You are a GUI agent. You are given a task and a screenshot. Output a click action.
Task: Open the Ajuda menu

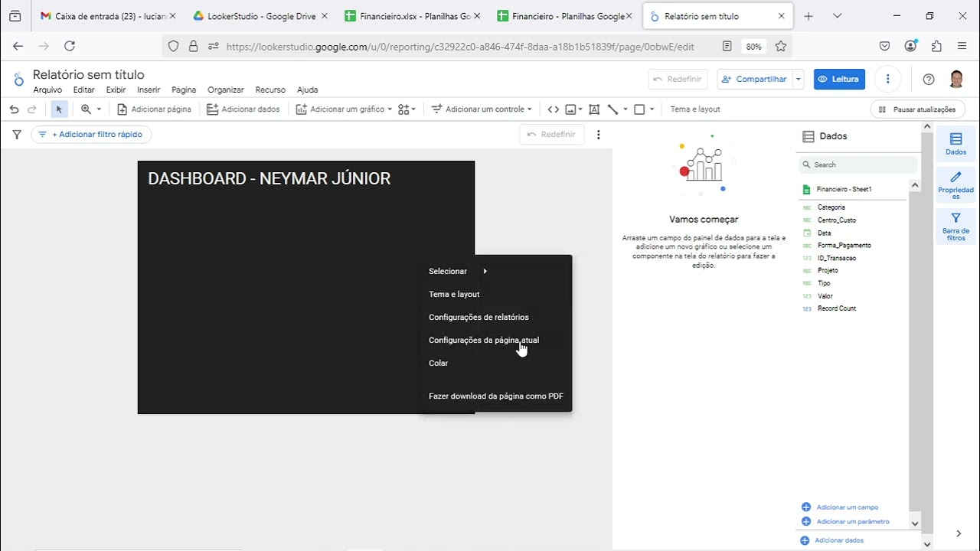coord(308,90)
